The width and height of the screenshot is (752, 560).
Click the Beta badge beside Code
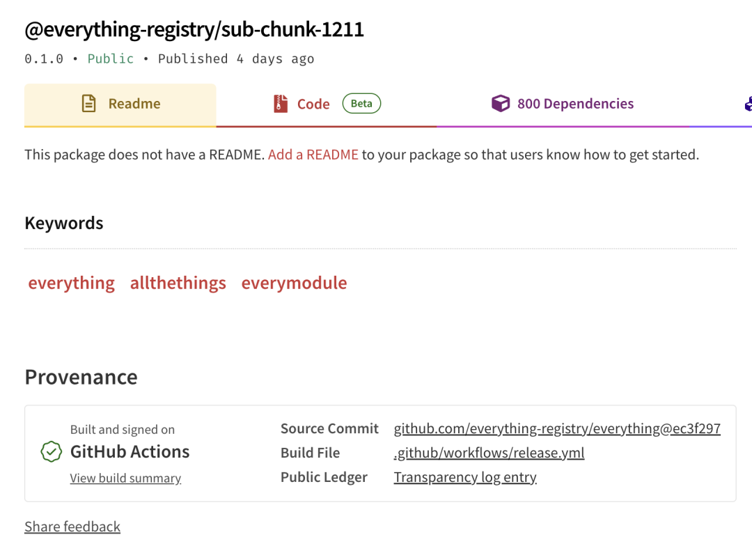[361, 104]
